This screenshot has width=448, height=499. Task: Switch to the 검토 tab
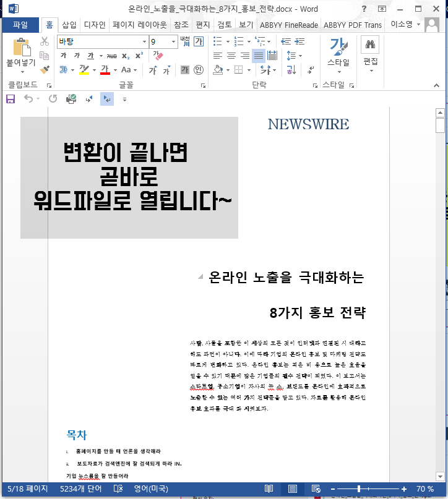tap(225, 25)
